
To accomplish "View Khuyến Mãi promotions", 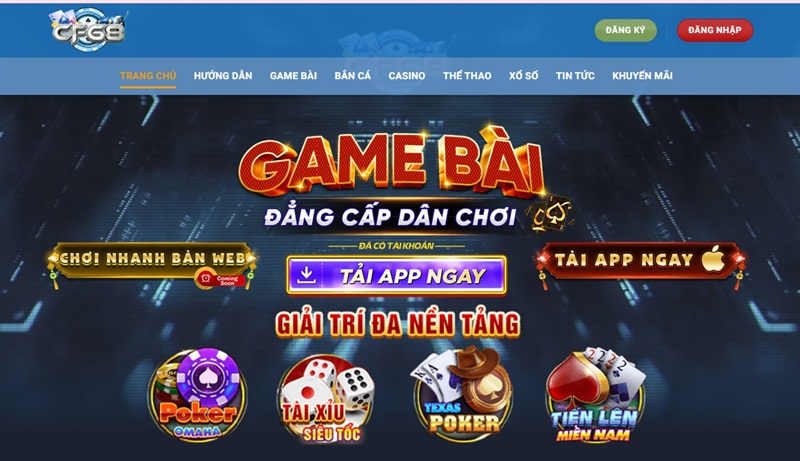I will coord(642,76).
